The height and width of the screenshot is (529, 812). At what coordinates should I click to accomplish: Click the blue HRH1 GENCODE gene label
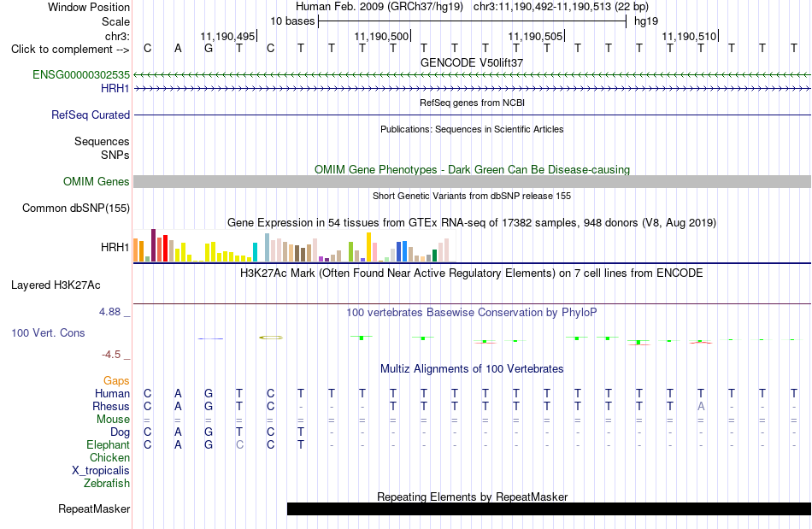point(115,89)
